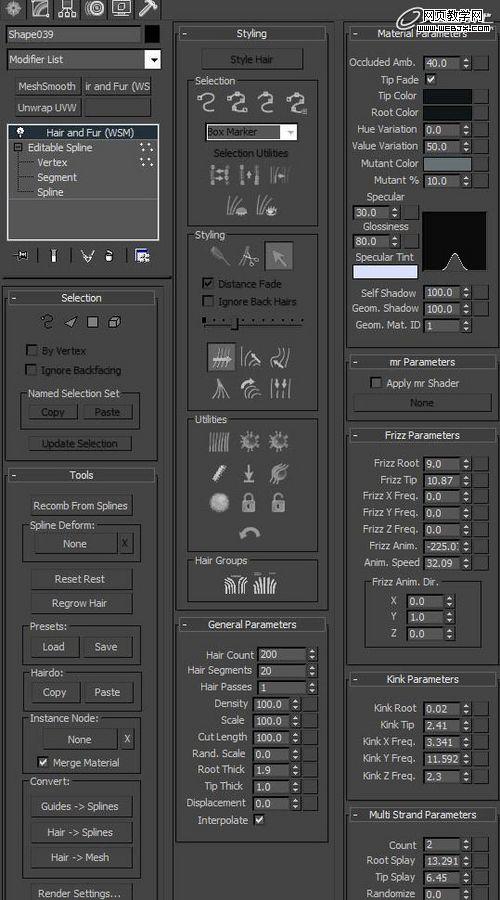Click Remove Modifier trash icon
Image resolution: width=500 pixels, height=900 pixels.
point(109,256)
